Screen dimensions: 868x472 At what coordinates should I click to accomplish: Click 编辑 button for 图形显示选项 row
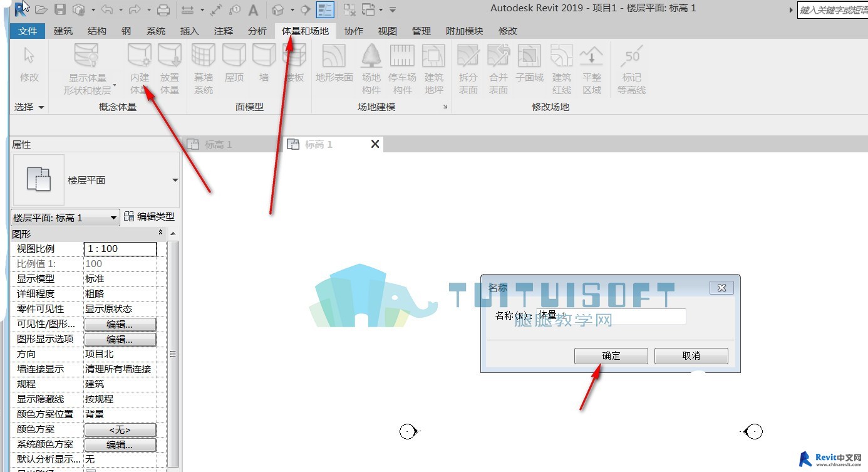120,339
